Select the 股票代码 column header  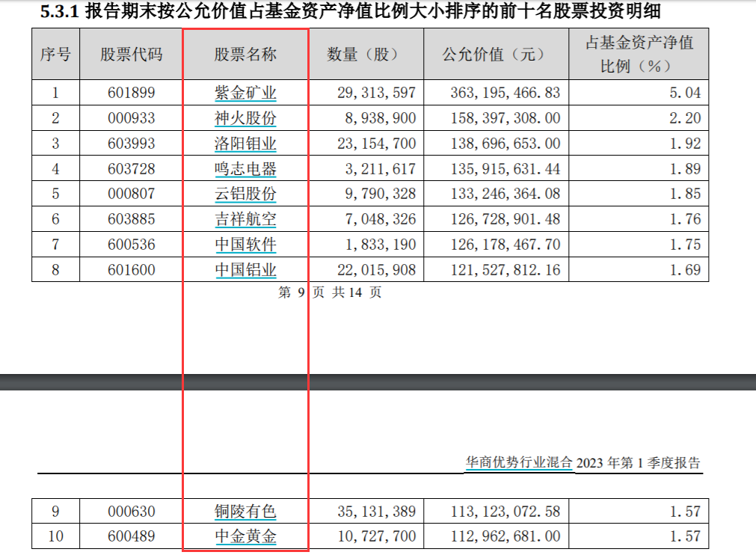pos(131,54)
